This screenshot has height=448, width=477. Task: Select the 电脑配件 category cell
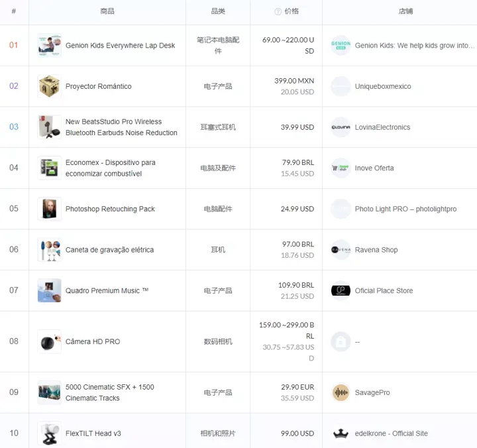pos(218,209)
